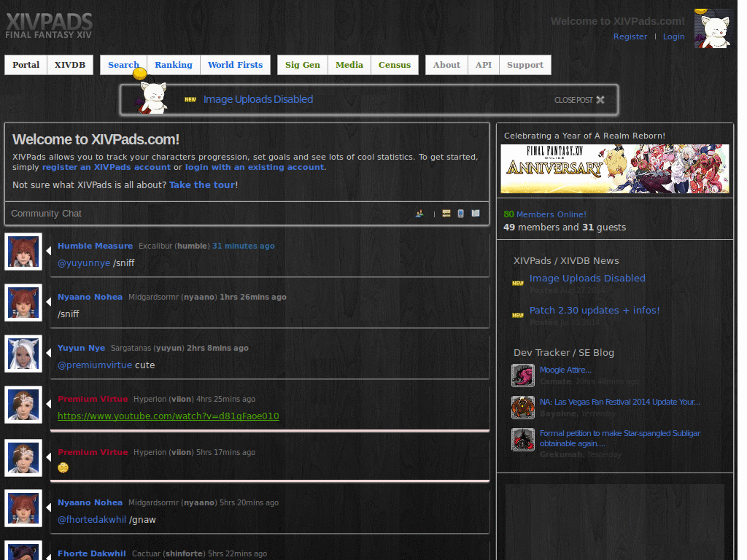747x560 pixels.
Task: Click the mobile phone icon in Community Chat bar
Action: pyautogui.click(x=461, y=214)
